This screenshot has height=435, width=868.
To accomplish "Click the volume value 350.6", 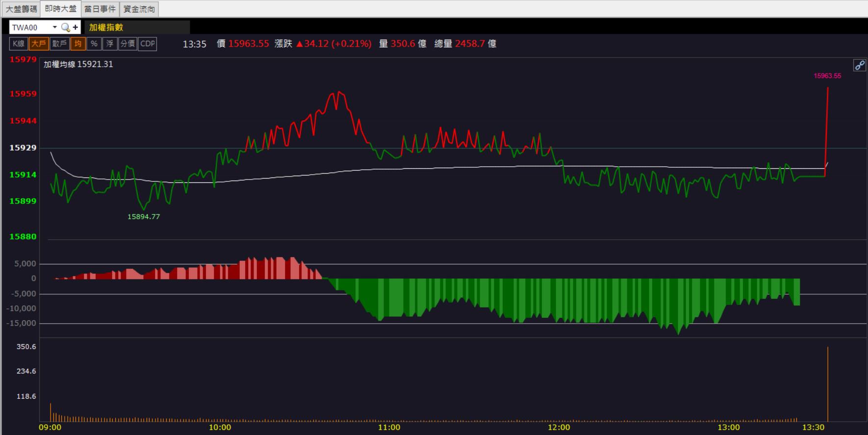I will point(404,44).
